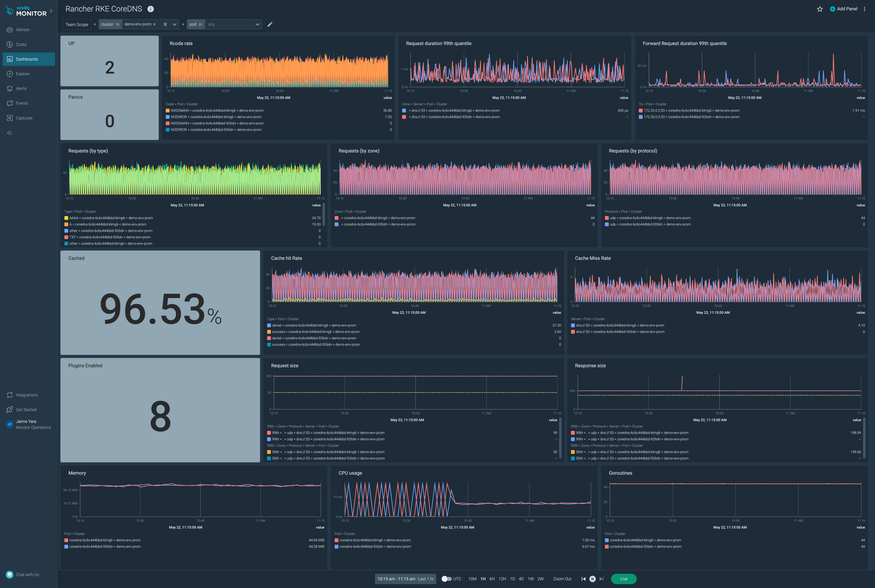This screenshot has height=588, width=875.
Task: Expand the Sysdig Monitor product switcher chevron
Action: pyautogui.click(x=51, y=11)
